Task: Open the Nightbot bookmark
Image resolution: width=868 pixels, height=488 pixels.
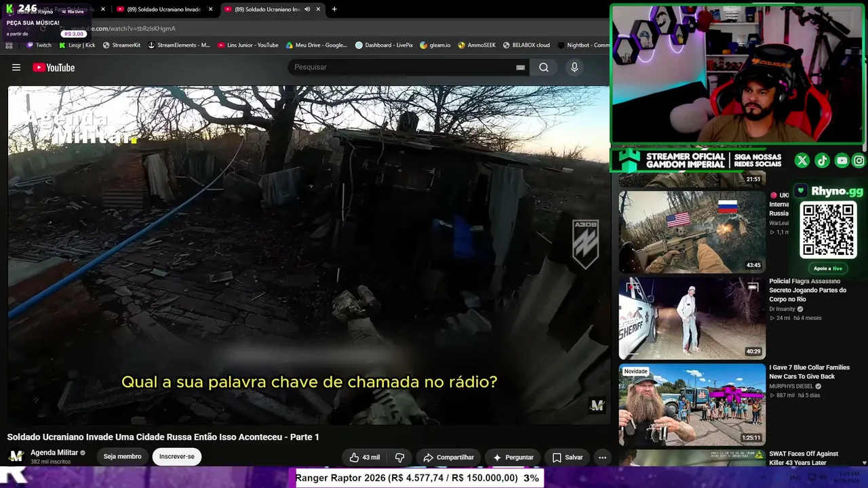Action: coord(584,45)
